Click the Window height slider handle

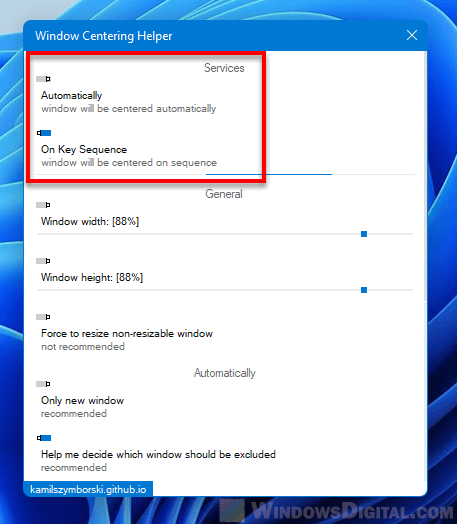click(364, 290)
